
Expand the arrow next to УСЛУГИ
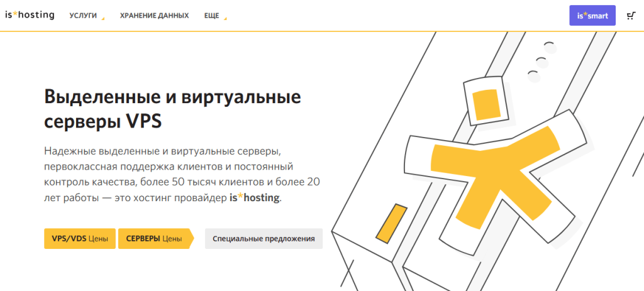(103, 18)
